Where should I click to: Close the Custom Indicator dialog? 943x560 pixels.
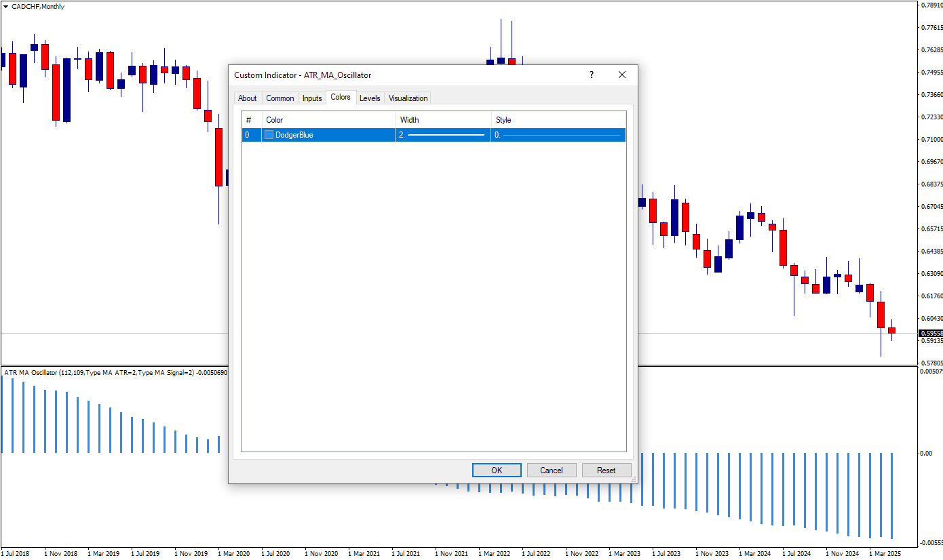(x=621, y=75)
